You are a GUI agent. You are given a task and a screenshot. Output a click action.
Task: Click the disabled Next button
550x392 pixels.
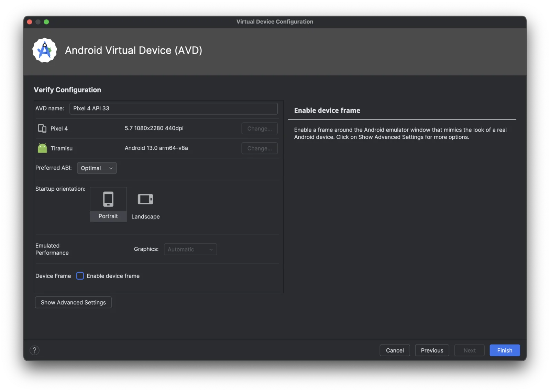pyautogui.click(x=470, y=350)
